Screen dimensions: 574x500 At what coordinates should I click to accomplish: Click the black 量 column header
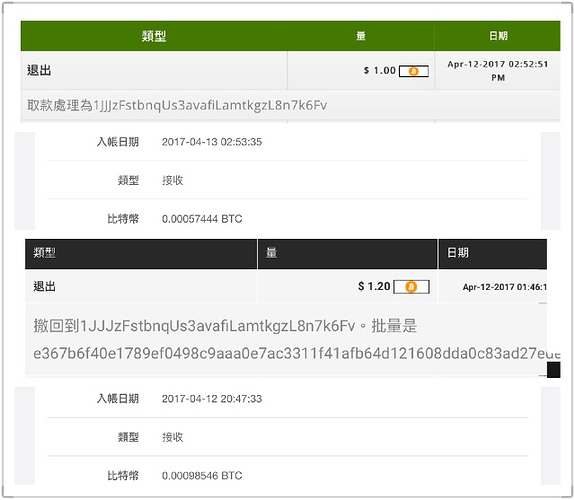click(347, 254)
